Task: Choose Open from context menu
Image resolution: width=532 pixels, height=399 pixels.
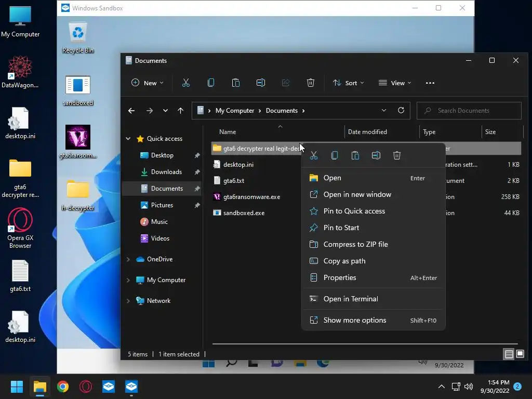Action: (373, 178)
